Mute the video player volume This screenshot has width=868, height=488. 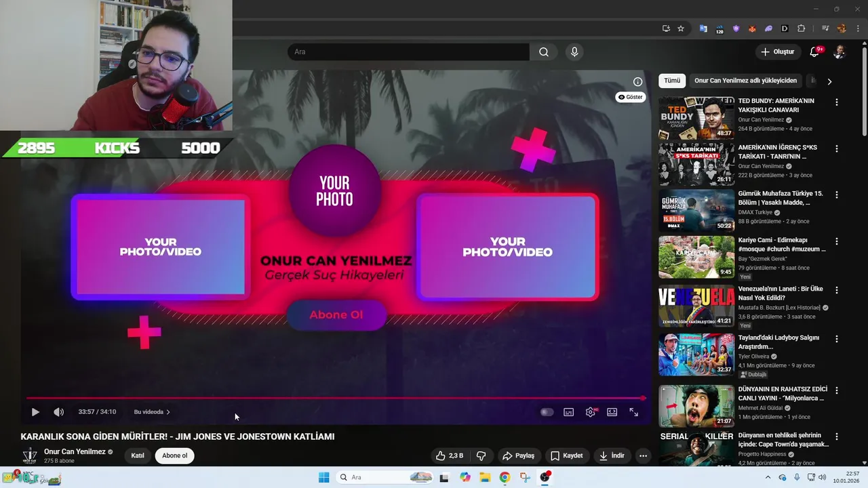point(58,412)
